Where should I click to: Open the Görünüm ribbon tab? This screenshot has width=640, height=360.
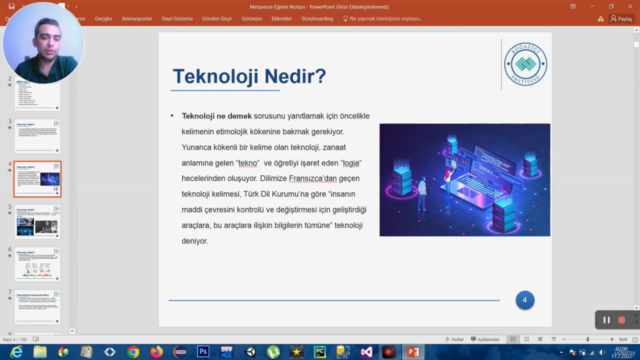(x=251, y=19)
